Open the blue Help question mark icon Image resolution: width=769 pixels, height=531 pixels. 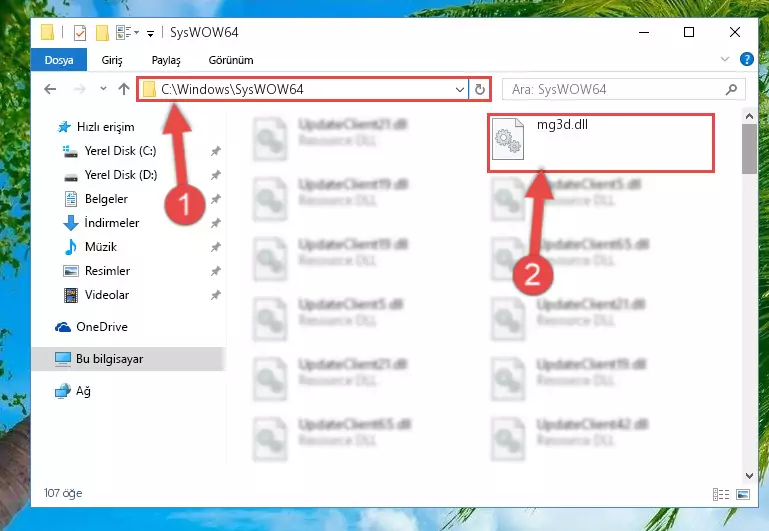746,59
